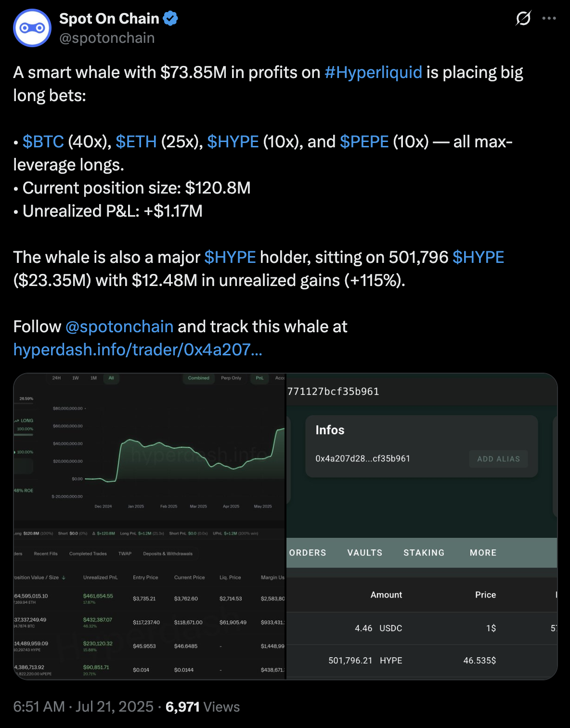Switch to the STAKING tab
Viewport: 570px width, 728px height.
pos(424,553)
